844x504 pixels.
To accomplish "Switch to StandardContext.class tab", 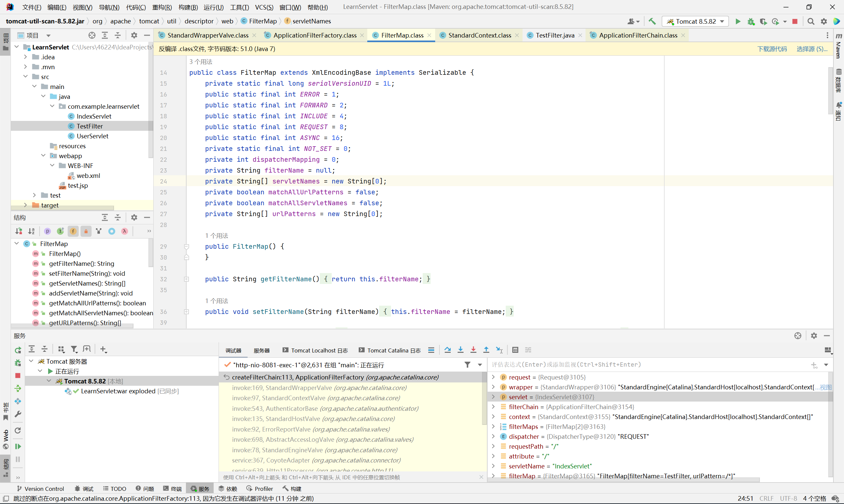I will pyautogui.click(x=479, y=35).
